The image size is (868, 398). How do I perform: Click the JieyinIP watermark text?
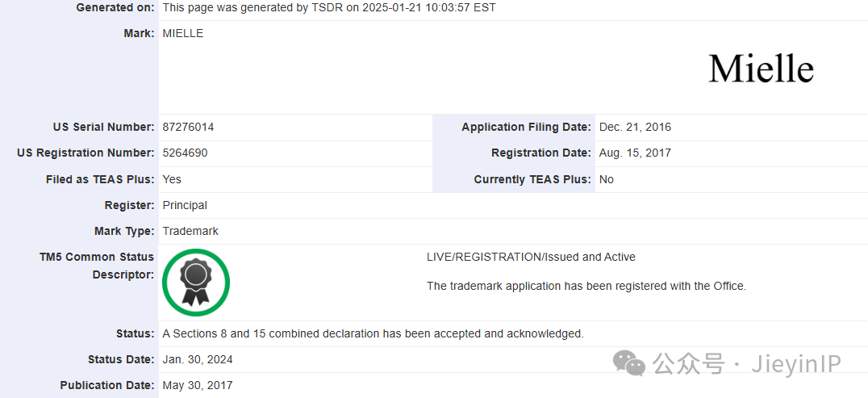point(795,364)
